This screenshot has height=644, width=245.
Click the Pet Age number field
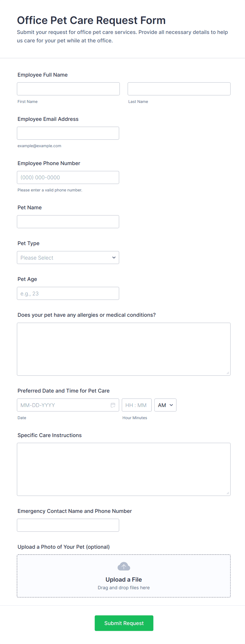click(x=68, y=293)
